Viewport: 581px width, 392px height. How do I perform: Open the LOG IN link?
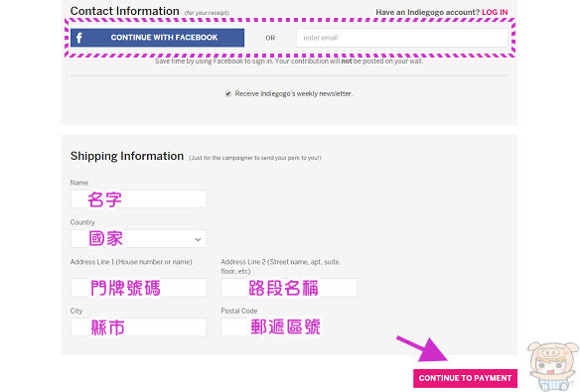click(x=495, y=12)
